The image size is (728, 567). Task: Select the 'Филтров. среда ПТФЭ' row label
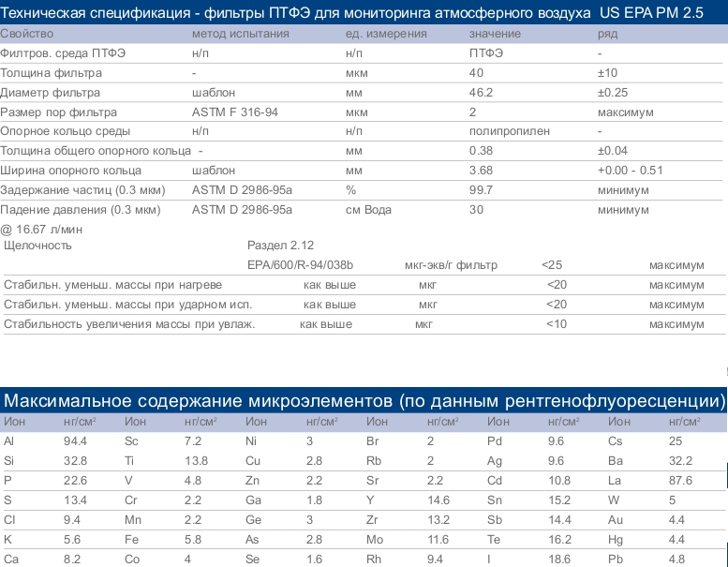[x=63, y=53]
